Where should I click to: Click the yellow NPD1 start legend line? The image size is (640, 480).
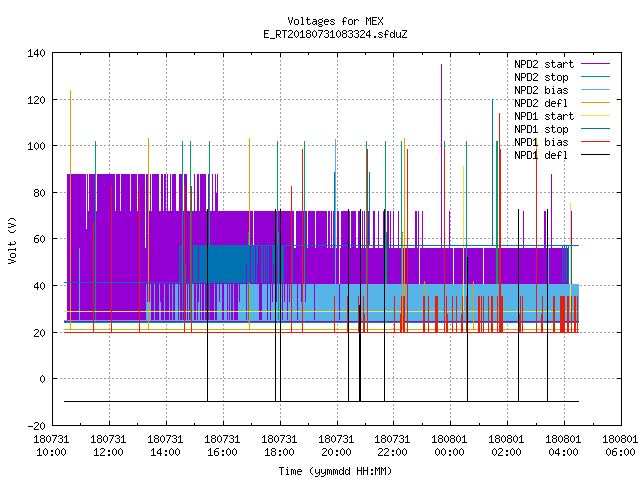tap(596, 116)
